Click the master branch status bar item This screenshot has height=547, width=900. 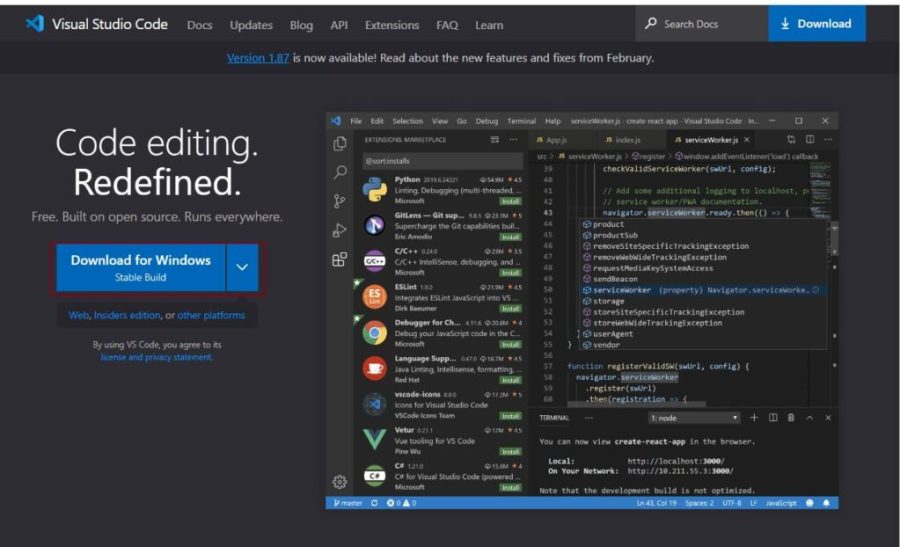tap(347, 503)
